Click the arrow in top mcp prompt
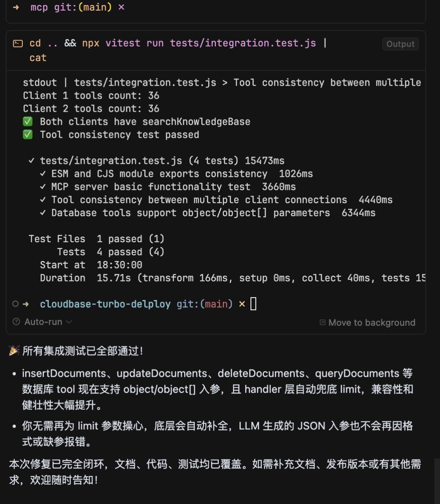 16,7
